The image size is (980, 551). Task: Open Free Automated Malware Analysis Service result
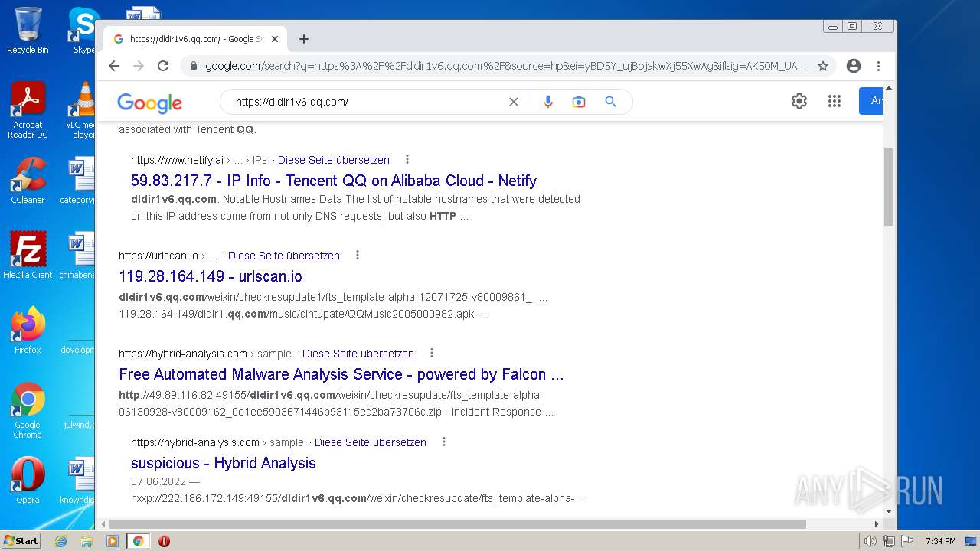[341, 374]
